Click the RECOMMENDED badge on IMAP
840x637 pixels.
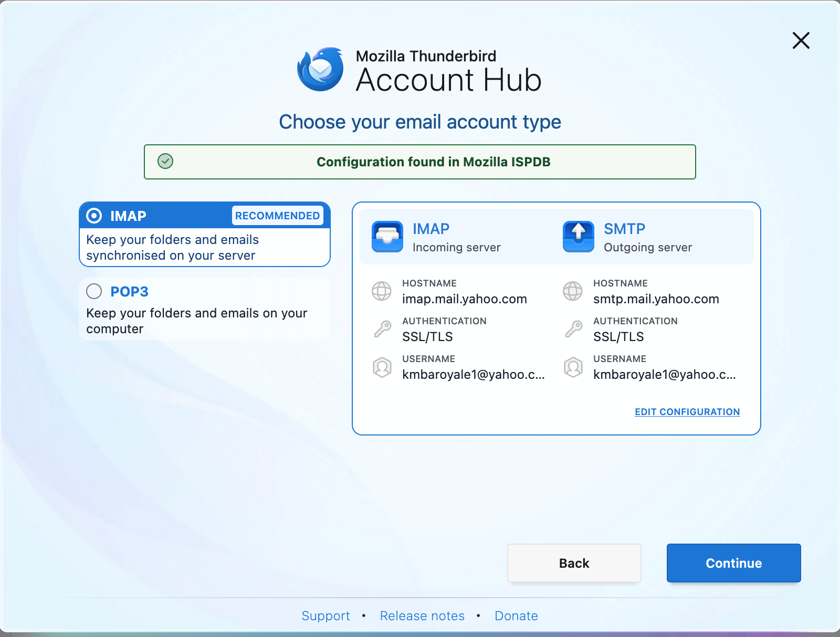pyautogui.click(x=277, y=216)
